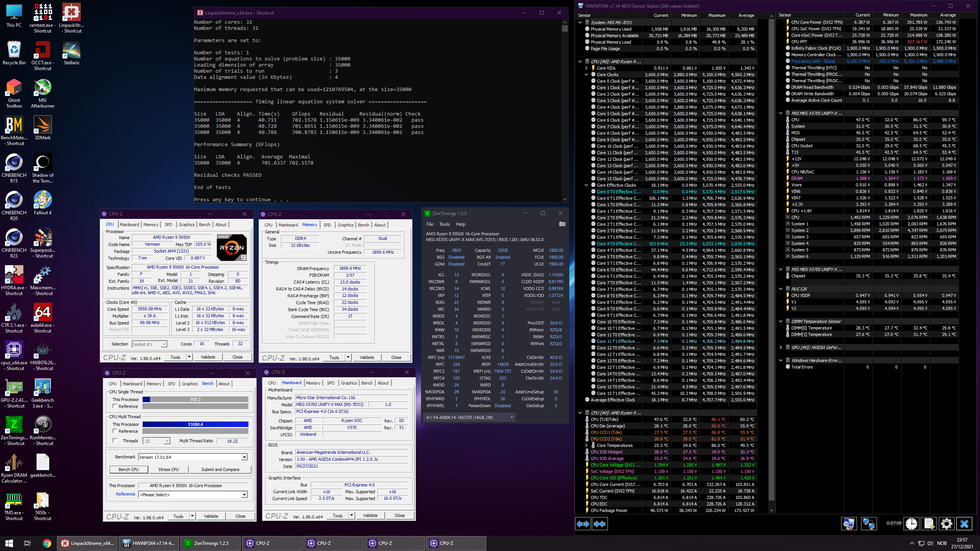Click the blue X close-sensors icon in HWiNFO
Image resolution: width=980 pixels, height=551 pixels.
pos(964,523)
